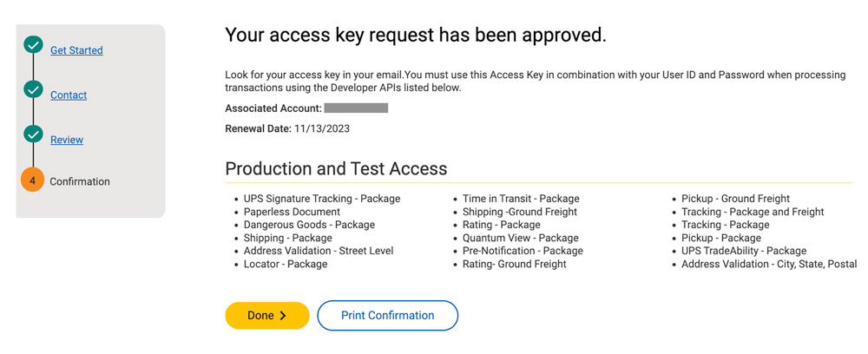This screenshot has height=354, width=868.
Task: Open the Get Started link
Action: point(76,50)
